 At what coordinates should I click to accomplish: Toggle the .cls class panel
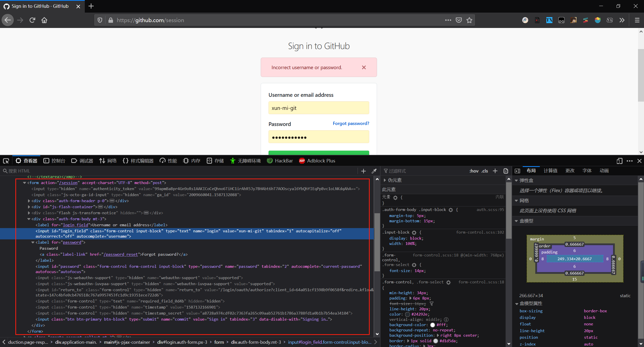[x=485, y=171]
